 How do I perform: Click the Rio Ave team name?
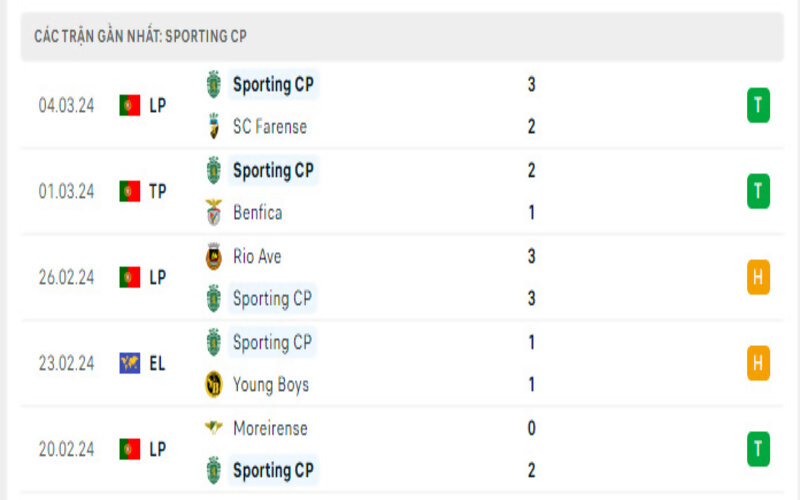[257, 256]
